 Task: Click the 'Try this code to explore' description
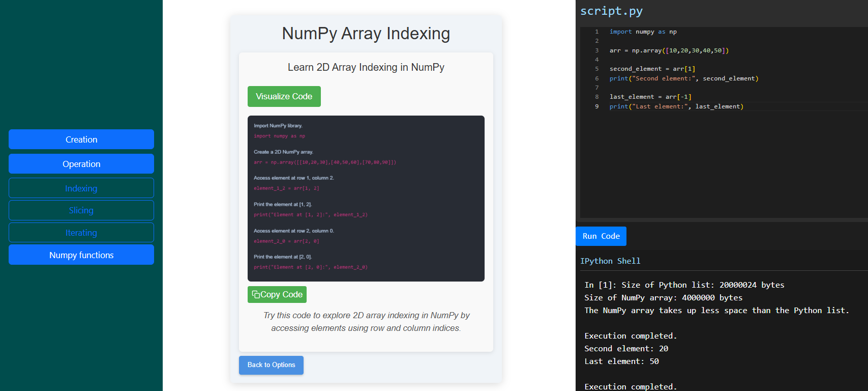(x=366, y=322)
